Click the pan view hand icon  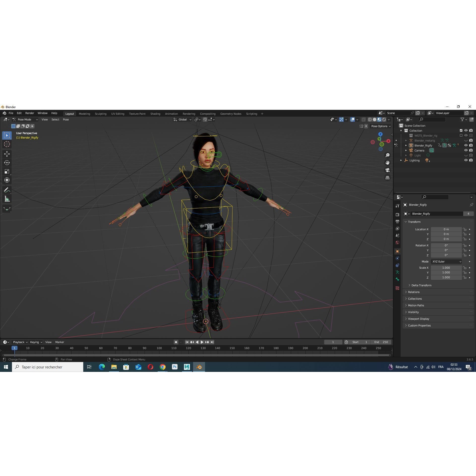[387, 163]
